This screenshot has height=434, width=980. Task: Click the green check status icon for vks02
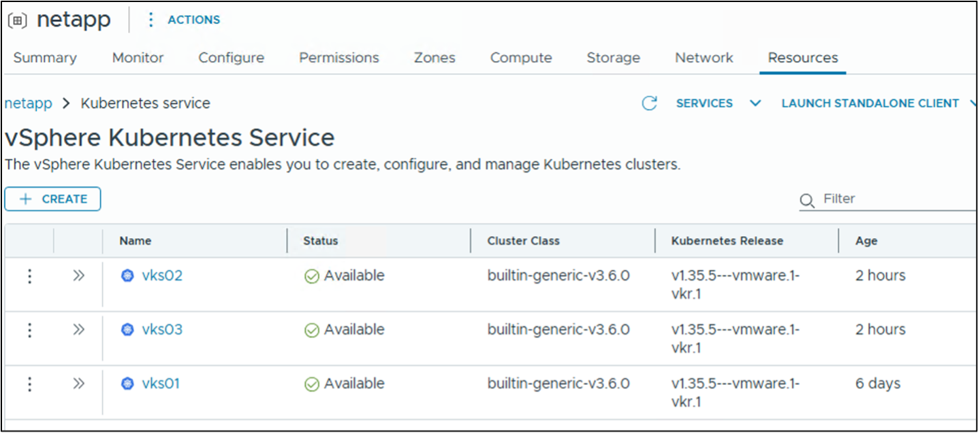(x=312, y=277)
